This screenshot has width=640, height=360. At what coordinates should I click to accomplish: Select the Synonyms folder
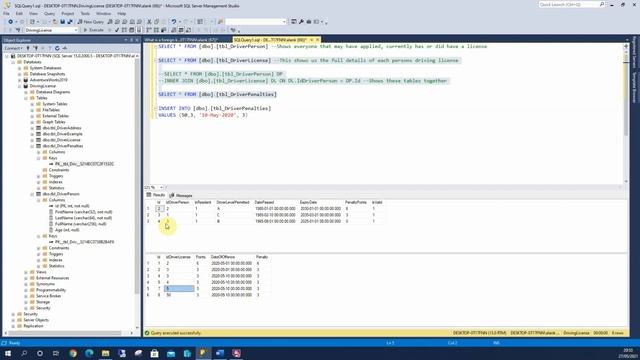tap(45, 284)
